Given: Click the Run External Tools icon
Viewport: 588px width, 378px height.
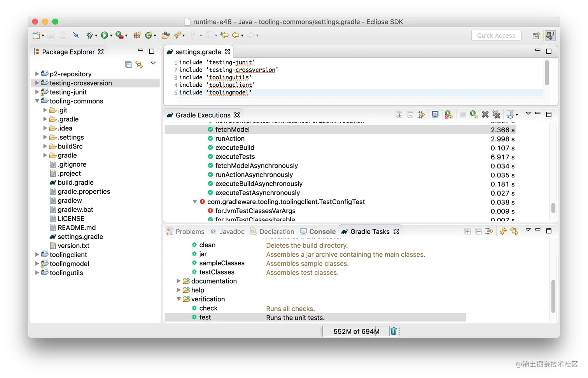Looking at the screenshot, I should pos(119,35).
